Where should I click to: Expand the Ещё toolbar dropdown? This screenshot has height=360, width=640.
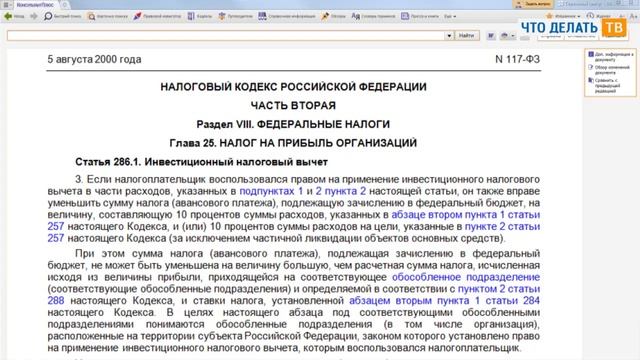[x=450, y=16]
